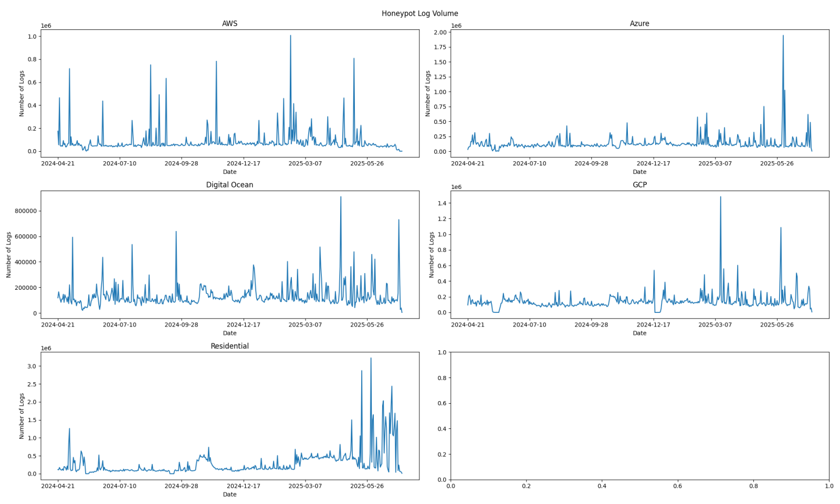Click the 1.2 y-axis tick on GCP plot

click(x=442, y=219)
